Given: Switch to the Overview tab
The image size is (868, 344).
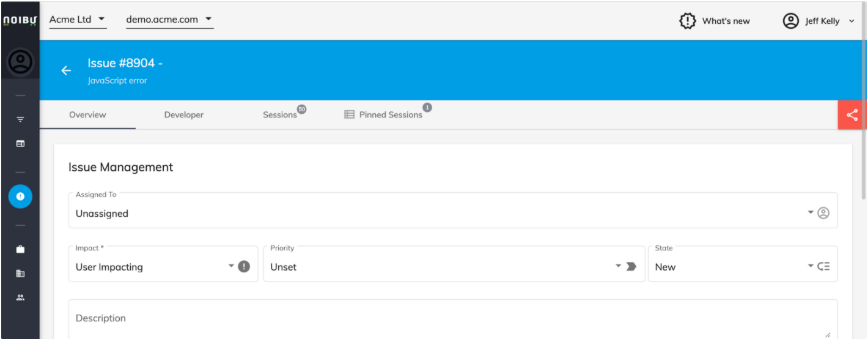Looking at the screenshot, I should coord(87,114).
